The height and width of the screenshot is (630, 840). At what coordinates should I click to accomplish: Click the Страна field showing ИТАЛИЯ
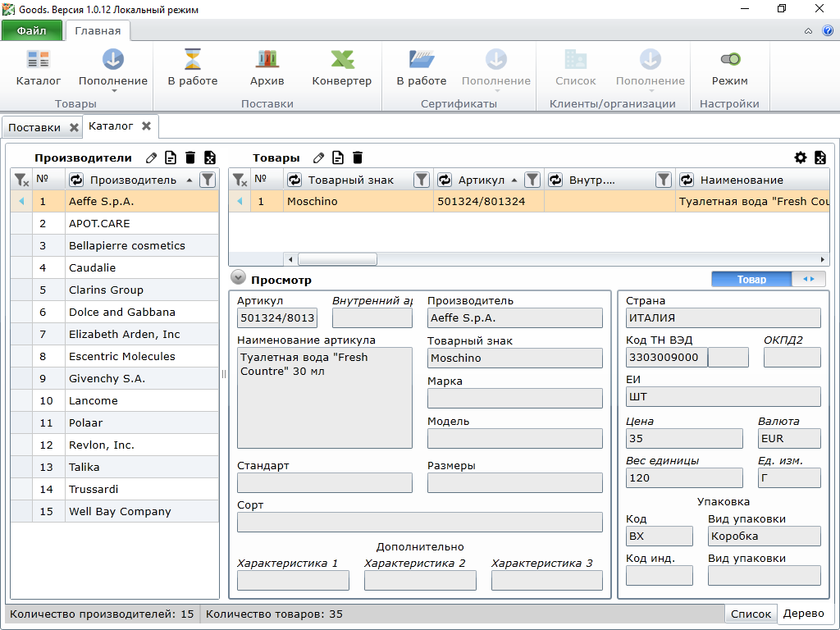click(724, 317)
